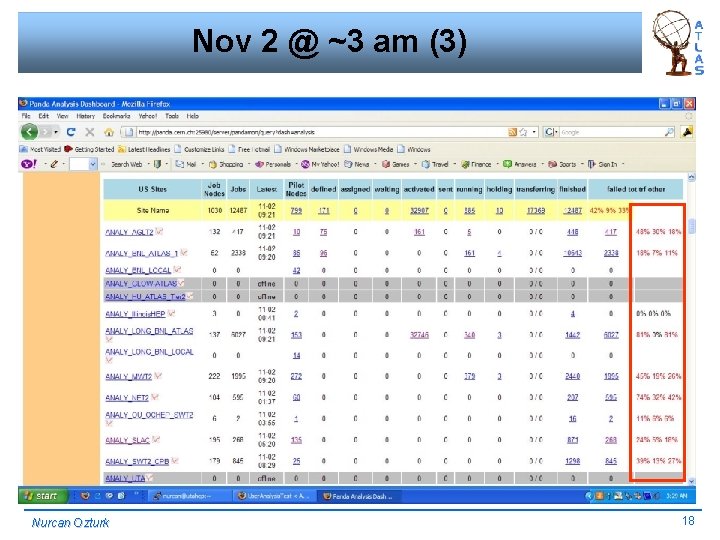Open Windows Marketplace bookmark
This screenshot has height=540, width=720.
click(x=307, y=149)
